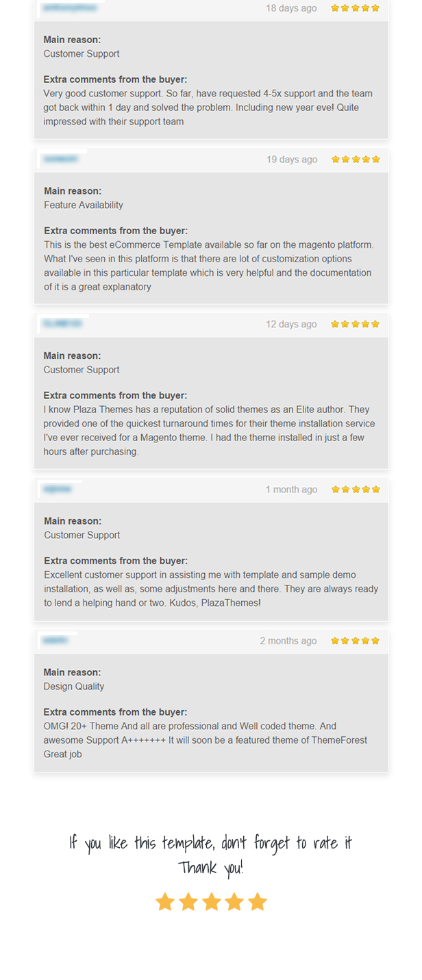This screenshot has width=422, height=980.
Task: Click the 'Design Quality' main reason text
Action: 74,686
